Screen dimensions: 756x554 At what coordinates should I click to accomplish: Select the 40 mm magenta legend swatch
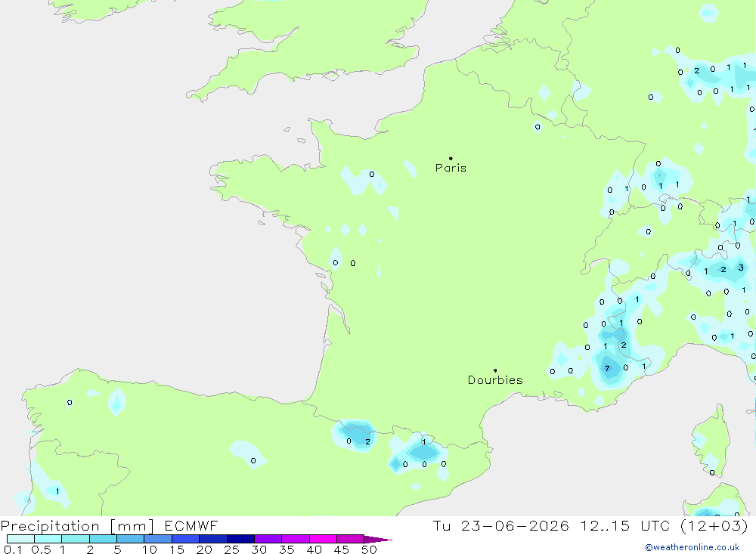tap(323, 539)
